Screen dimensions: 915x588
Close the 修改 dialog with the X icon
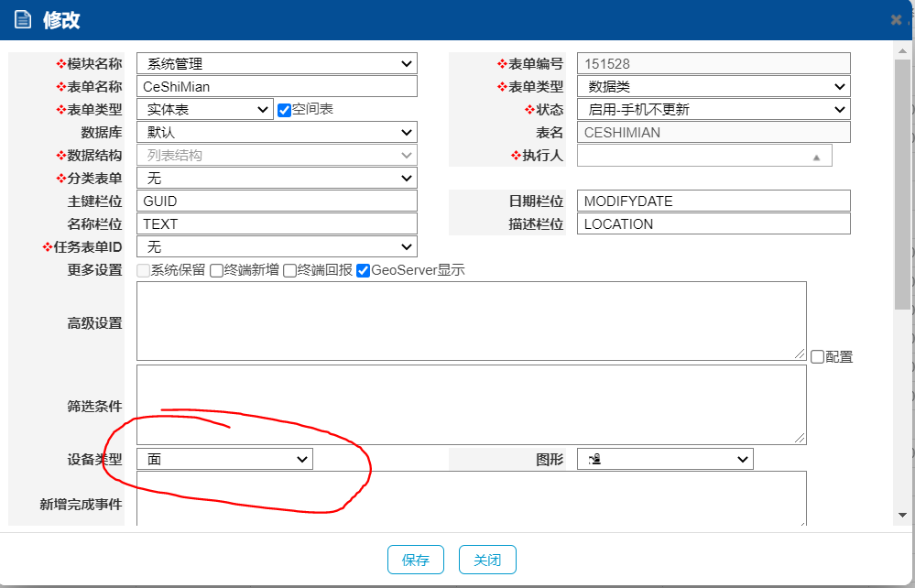pyautogui.click(x=897, y=20)
